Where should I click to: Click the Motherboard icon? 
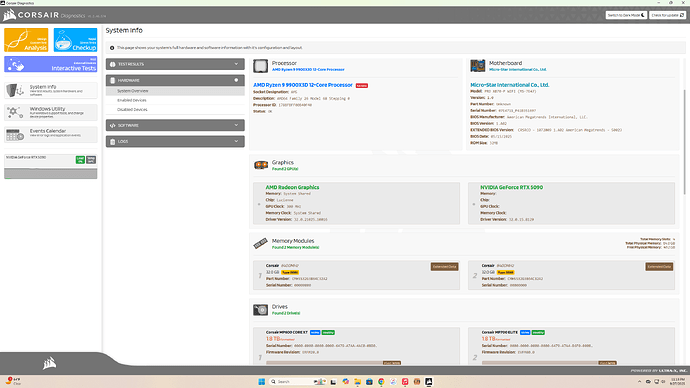[x=477, y=66]
